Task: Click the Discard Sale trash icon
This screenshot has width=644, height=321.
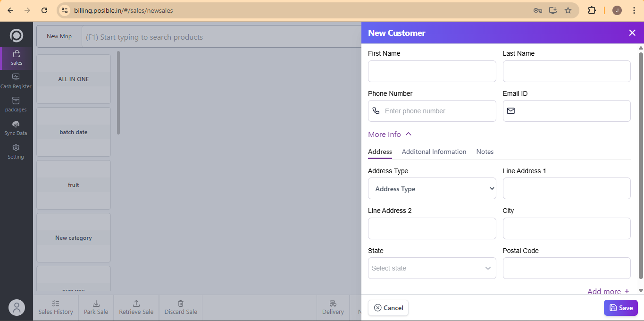Action: (x=181, y=304)
